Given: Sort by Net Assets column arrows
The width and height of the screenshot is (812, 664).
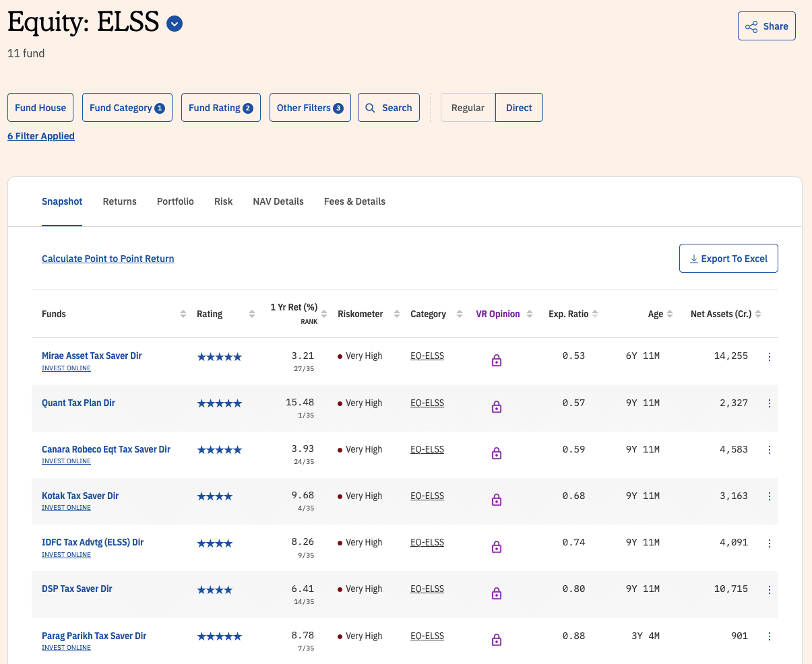Looking at the screenshot, I should (758, 314).
